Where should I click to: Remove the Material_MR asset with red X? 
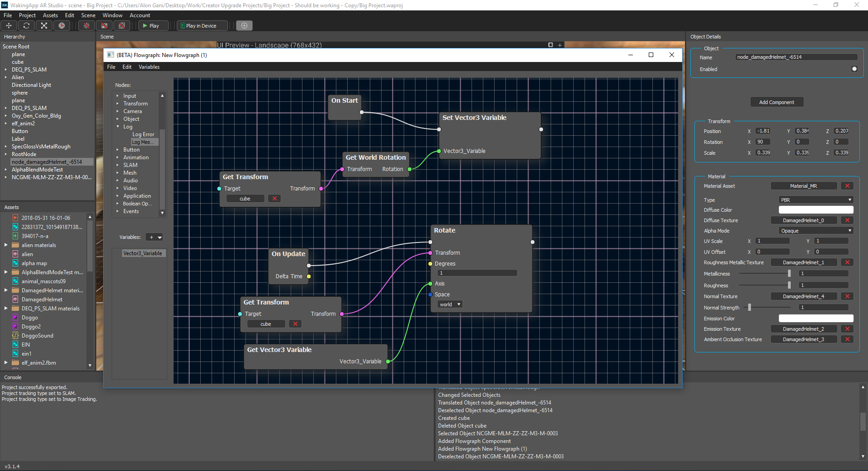(x=847, y=186)
